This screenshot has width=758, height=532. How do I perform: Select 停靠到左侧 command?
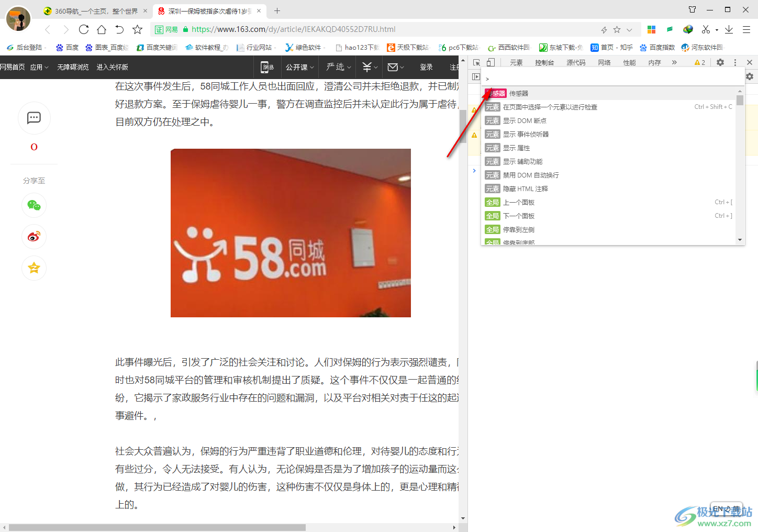click(x=608, y=229)
